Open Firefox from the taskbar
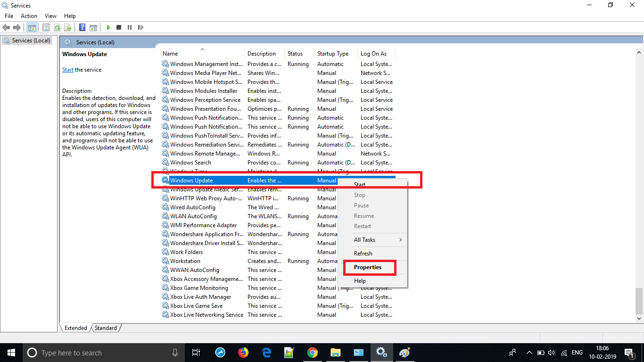644x362 pixels. pyautogui.click(x=243, y=353)
